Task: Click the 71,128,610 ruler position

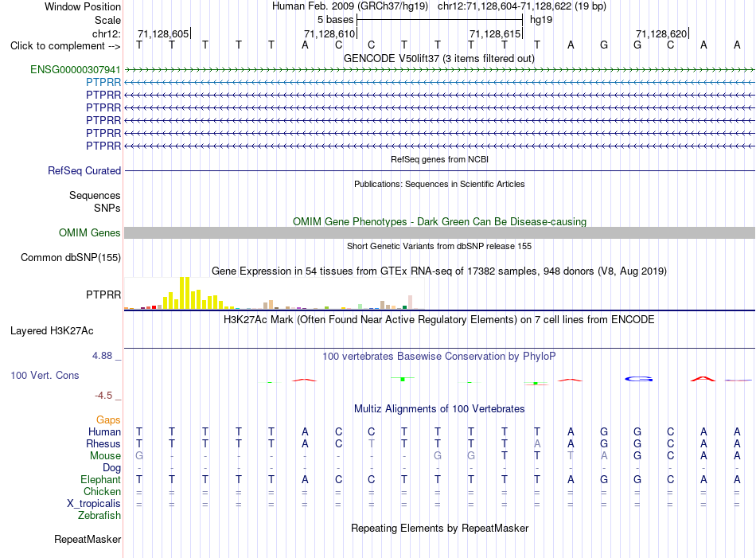Action: (329, 33)
